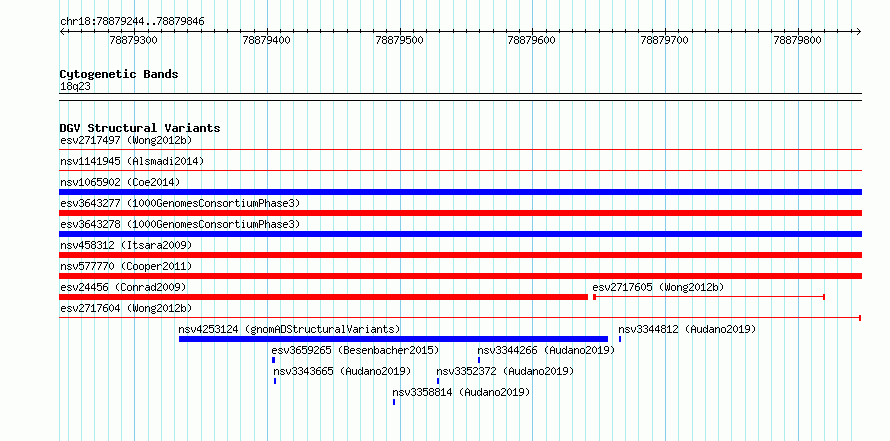Open esv2717605 (Wong2012b) label
Viewport: 890px width, 441px height.
[x=658, y=287]
